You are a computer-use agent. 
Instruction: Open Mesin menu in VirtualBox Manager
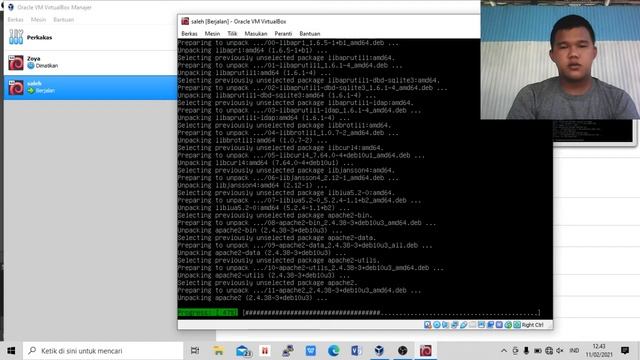[x=38, y=20]
